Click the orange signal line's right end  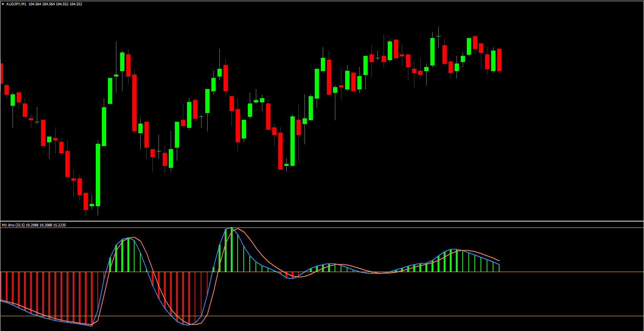tap(499, 261)
